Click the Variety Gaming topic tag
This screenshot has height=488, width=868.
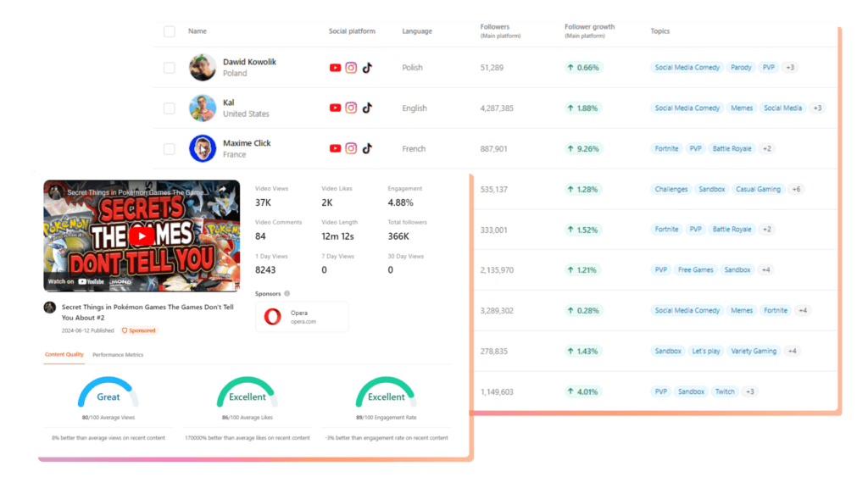pos(754,351)
